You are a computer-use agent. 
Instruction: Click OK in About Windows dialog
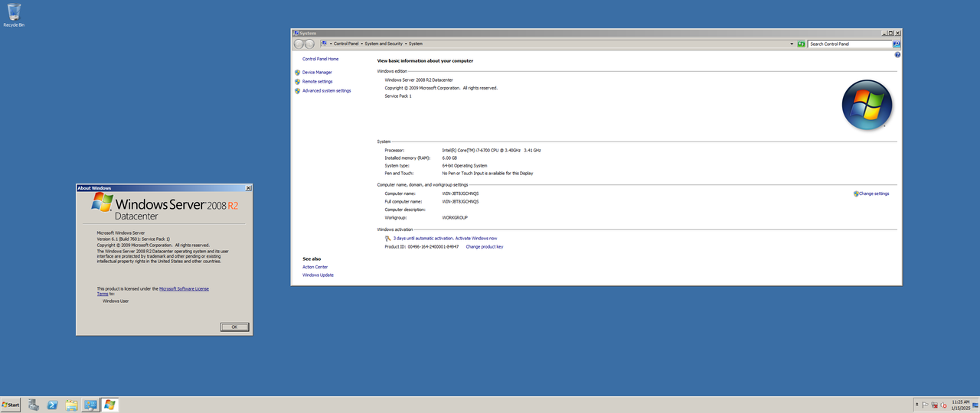pyautogui.click(x=234, y=327)
